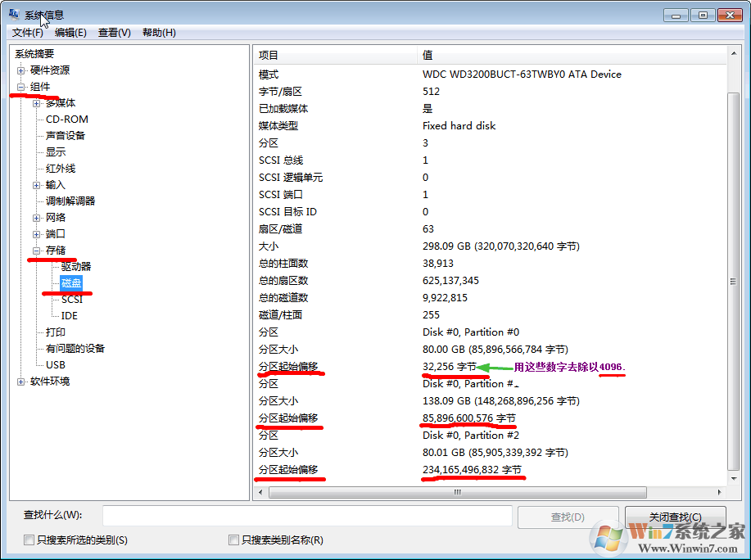This screenshot has width=751, height=560.
Task: Expand the 软件环境 tree node
Action: tap(20, 382)
